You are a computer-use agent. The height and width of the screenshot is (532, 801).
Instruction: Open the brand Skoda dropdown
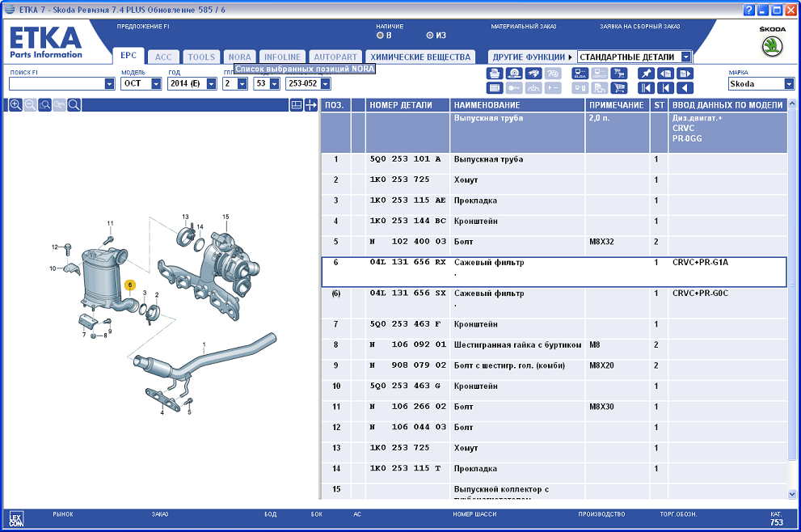pyautogui.click(x=789, y=84)
